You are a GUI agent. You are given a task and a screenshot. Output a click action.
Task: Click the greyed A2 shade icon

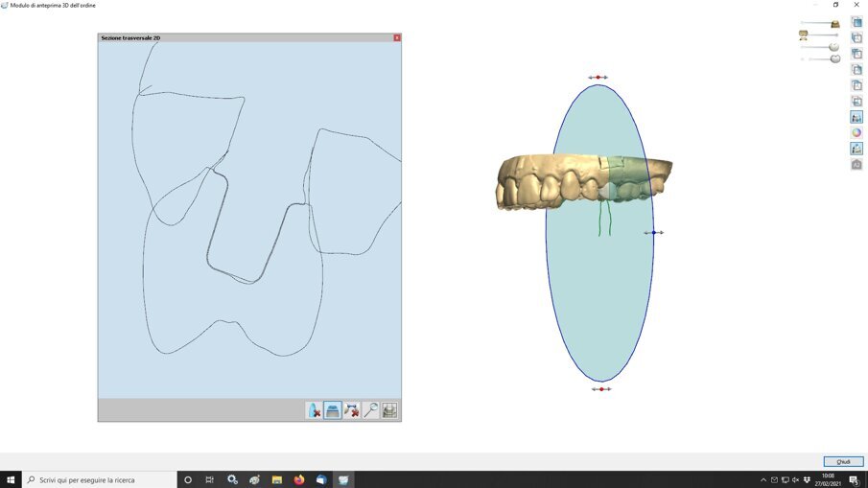[856, 164]
